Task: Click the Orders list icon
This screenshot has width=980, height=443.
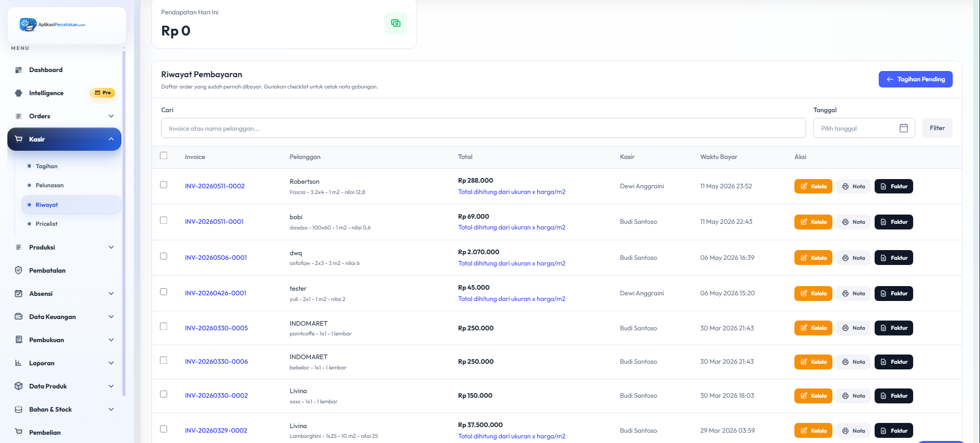Action: (19, 116)
